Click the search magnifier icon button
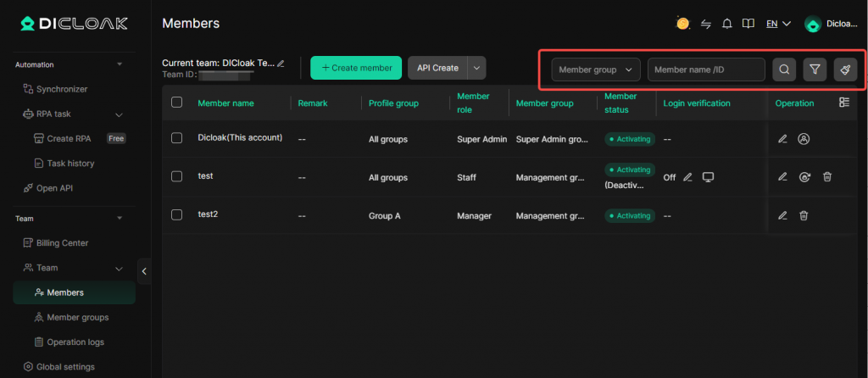 click(x=784, y=69)
